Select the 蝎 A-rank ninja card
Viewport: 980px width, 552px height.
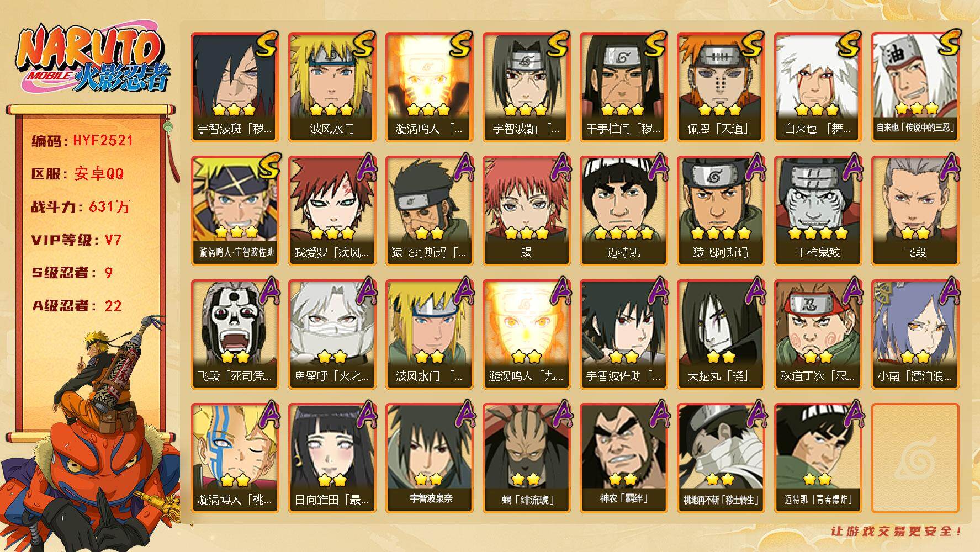tap(526, 210)
